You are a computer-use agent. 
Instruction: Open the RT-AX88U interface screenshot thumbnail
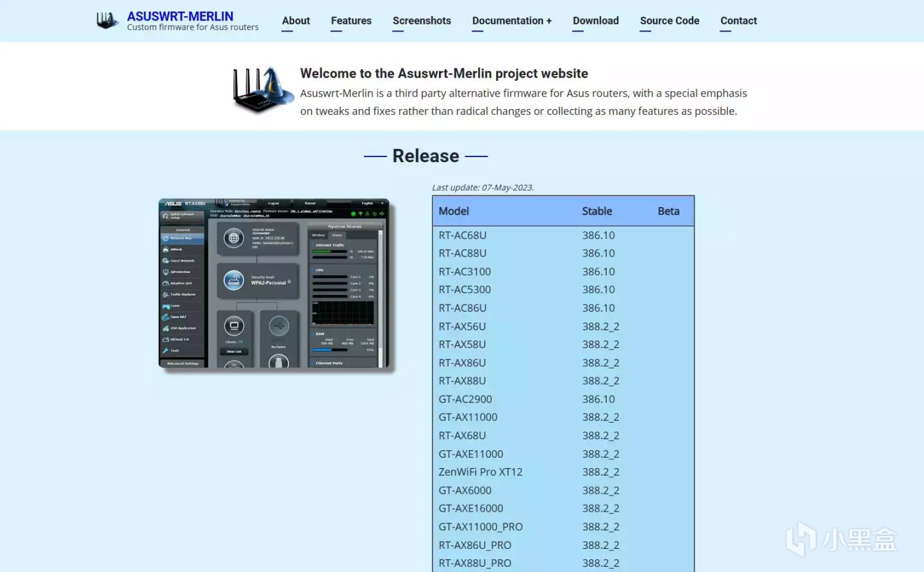[x=274, y=283]
